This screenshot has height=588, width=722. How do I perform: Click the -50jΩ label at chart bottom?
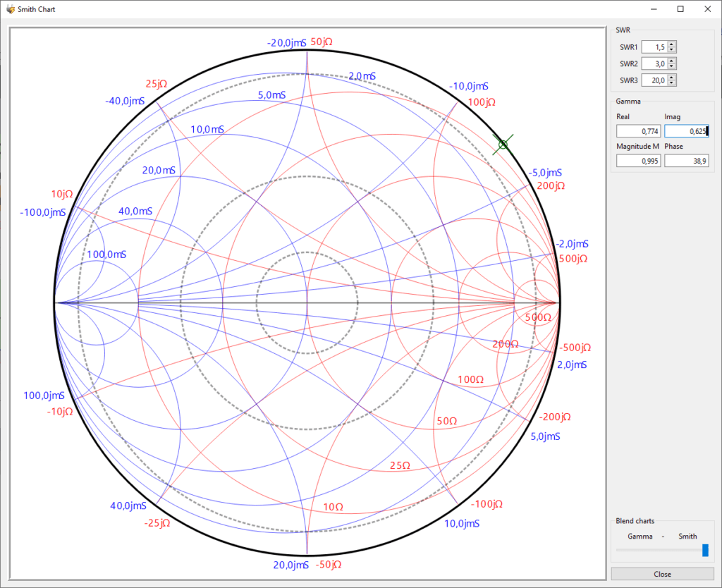pyautogui.click(x=329, y=565)
